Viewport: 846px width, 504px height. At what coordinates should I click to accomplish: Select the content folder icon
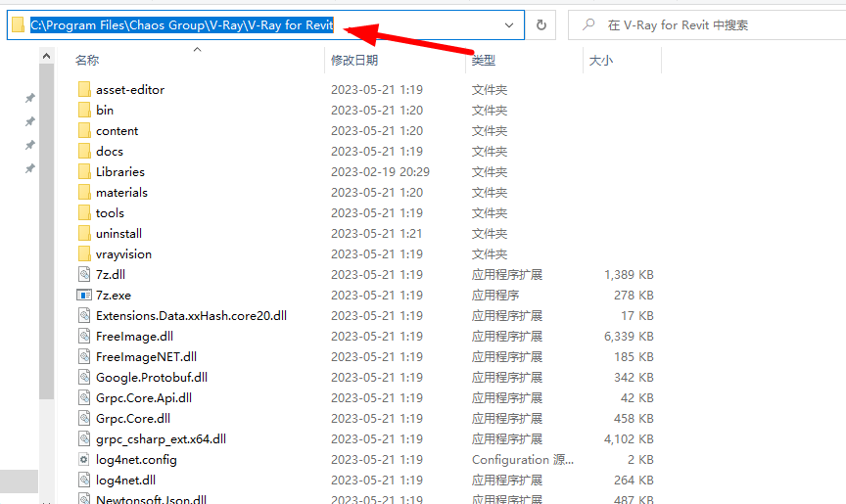(84, 130)
